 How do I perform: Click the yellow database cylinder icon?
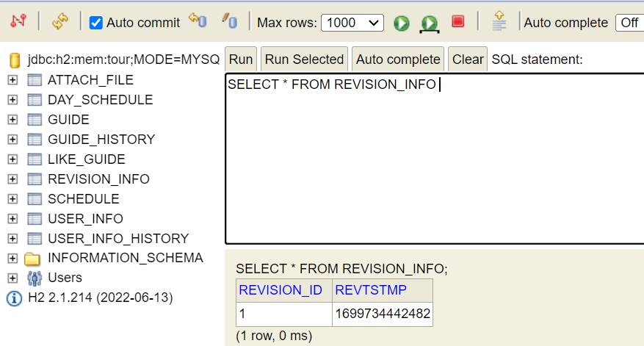pyautogui.click(x=15, y=60)
